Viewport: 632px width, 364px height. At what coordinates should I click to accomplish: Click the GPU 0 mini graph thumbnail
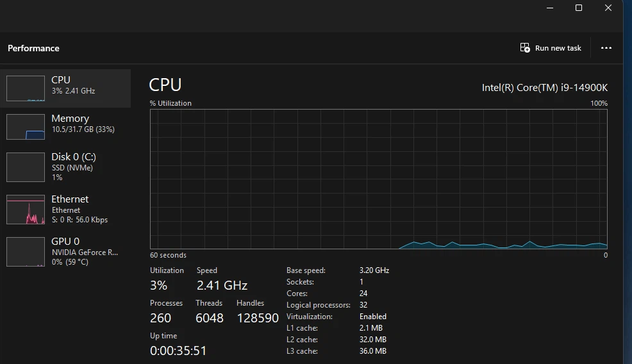point(26,252)
